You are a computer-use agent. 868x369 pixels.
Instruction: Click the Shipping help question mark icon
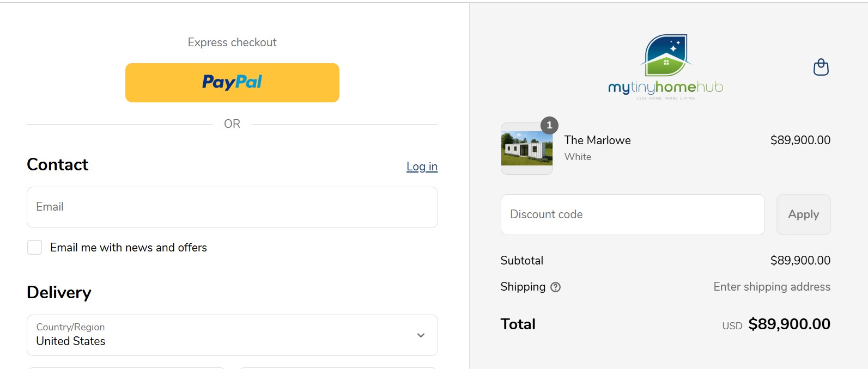555,287
